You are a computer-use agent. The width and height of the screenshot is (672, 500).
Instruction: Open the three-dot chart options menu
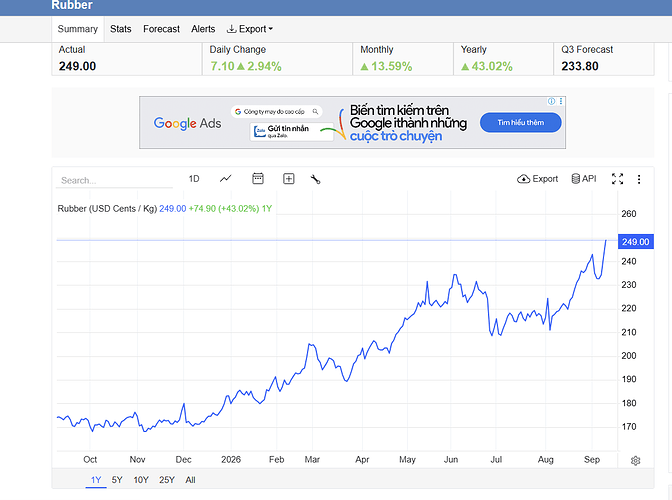639,179
